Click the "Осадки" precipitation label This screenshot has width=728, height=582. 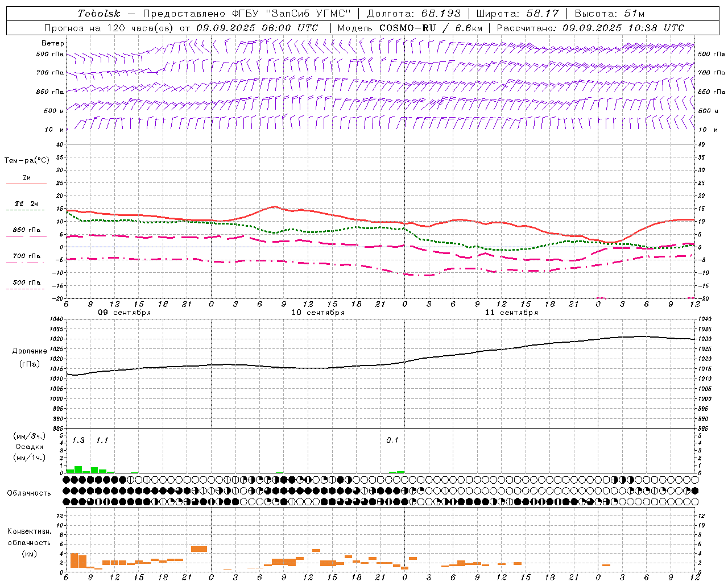[30, 447]
